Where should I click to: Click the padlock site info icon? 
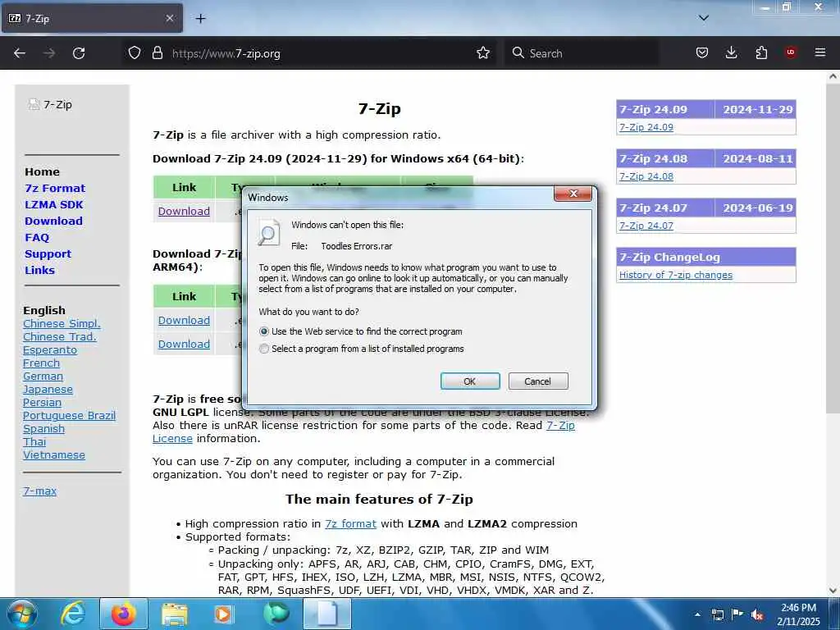tap(157, 52)
